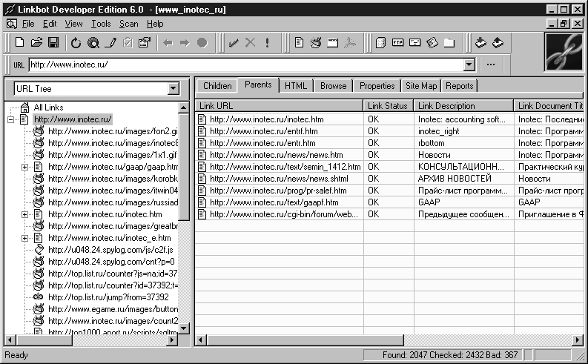Image resolution: width=588 pixels, height=364 pixels.
Task: Open the File menu
Action: click(28, 24)
